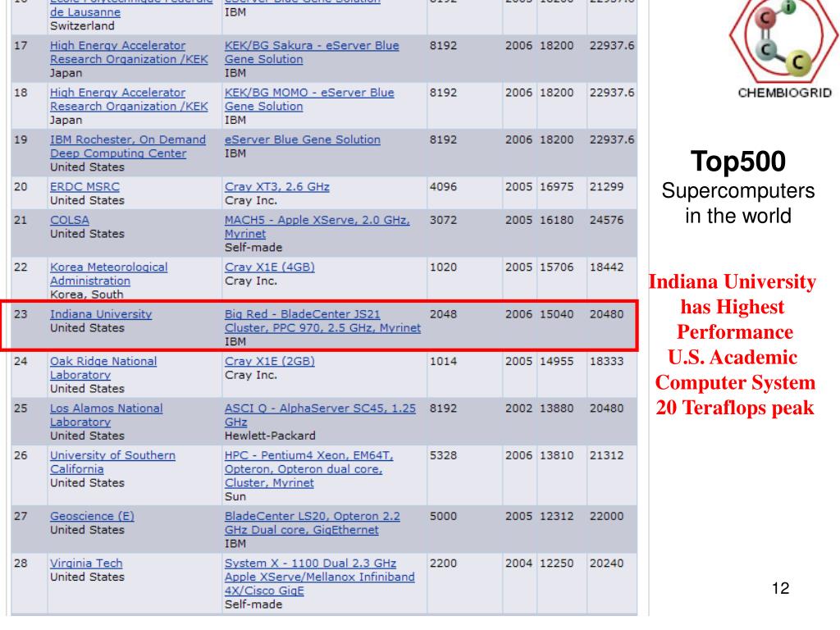Click the 18442 value in Korea row

pos(606,267)
